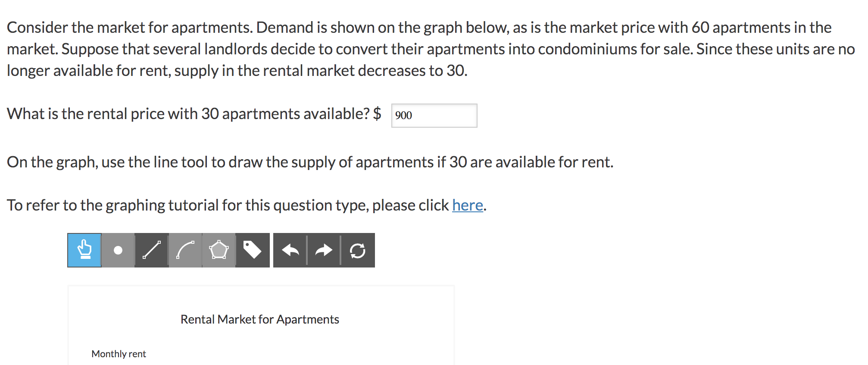The width and height of the screenshot is (868, 365).
Task: Select the line tool for drawing supply
Action: click(151, 250)
